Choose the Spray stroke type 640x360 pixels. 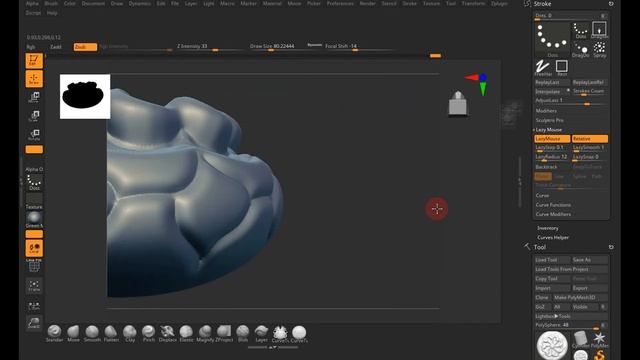coord(599,49)
